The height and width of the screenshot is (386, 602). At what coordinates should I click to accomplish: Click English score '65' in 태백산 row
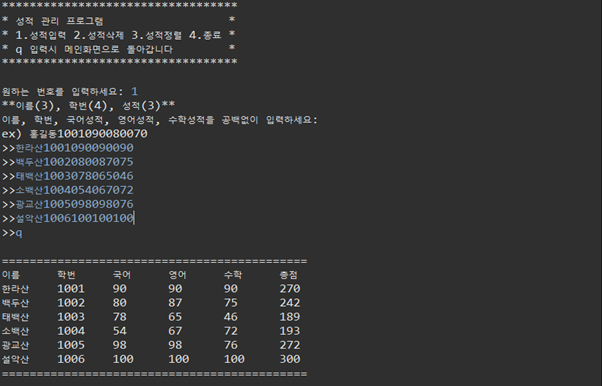coord(175,317)
